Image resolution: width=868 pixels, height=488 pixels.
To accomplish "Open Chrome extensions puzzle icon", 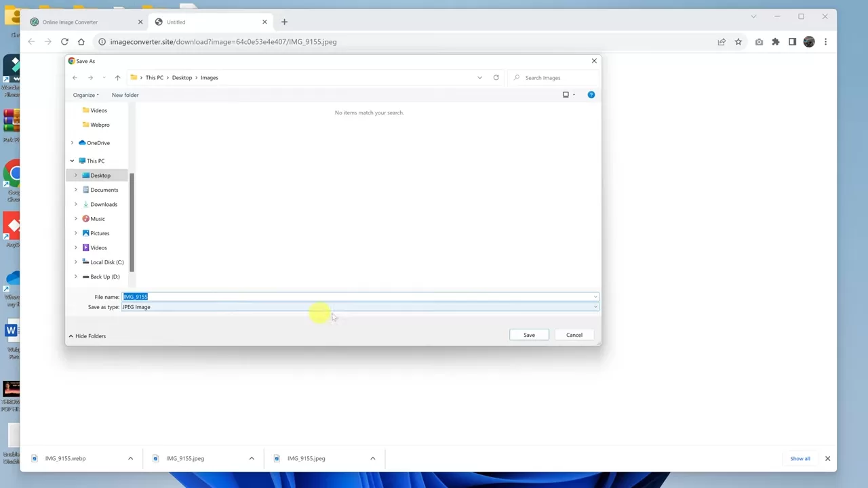I will point(776,42).
